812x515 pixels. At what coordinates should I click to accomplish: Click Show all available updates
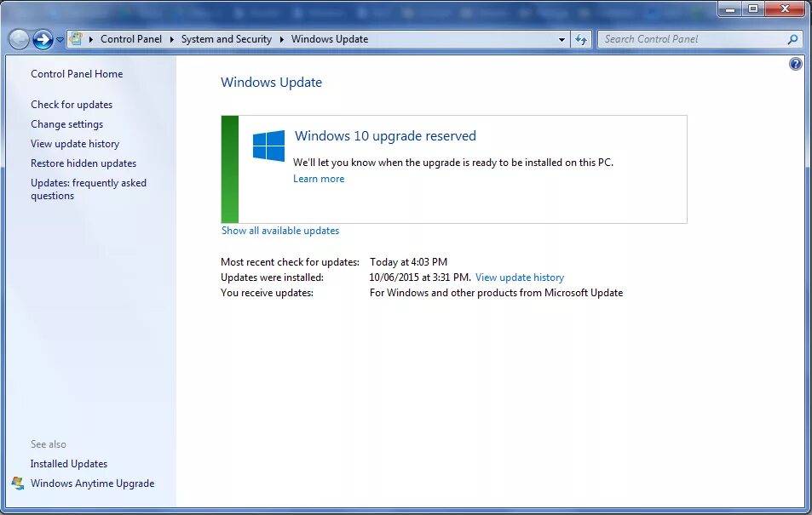(280, 231)
